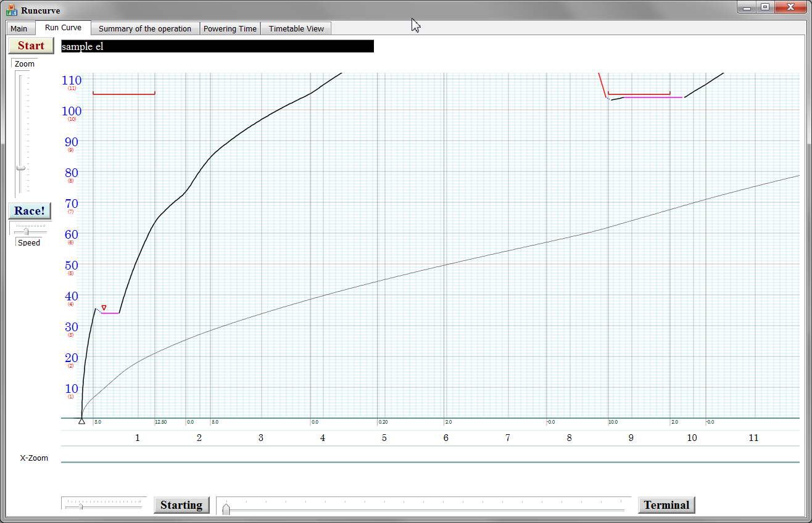Click magenta coasting segment near 30 km/h

[110, 313]
